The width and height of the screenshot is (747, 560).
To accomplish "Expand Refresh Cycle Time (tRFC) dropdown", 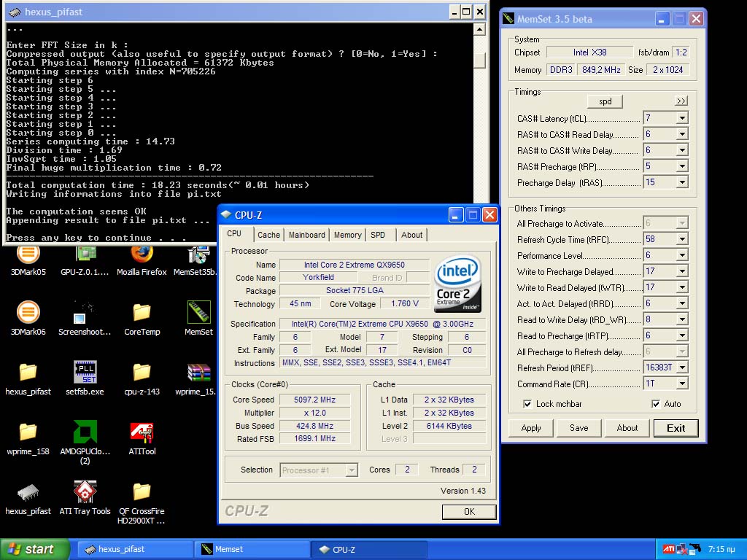I will pyautogui.click(x=682, y=239).
